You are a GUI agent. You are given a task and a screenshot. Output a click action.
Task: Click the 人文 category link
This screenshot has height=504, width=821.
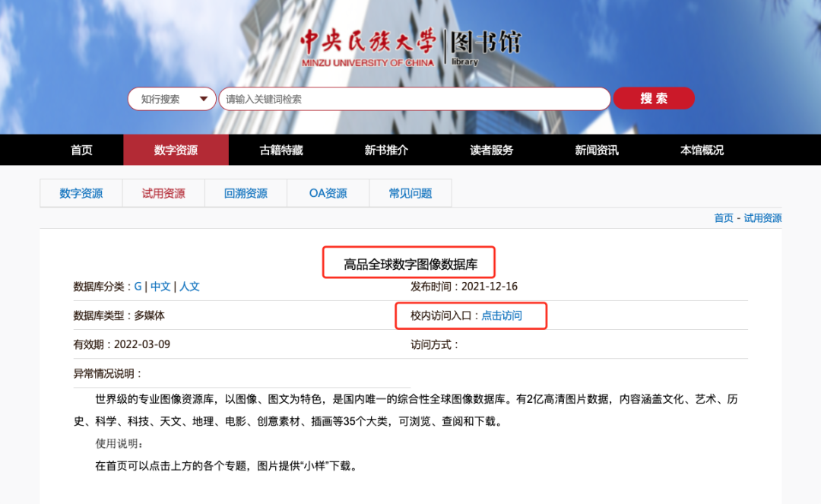[190, 287]
